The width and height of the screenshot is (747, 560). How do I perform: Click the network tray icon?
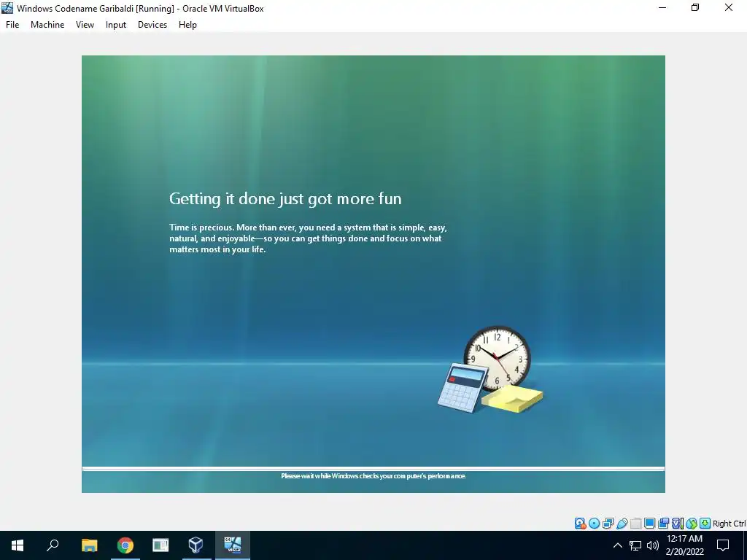click(635, 545)
